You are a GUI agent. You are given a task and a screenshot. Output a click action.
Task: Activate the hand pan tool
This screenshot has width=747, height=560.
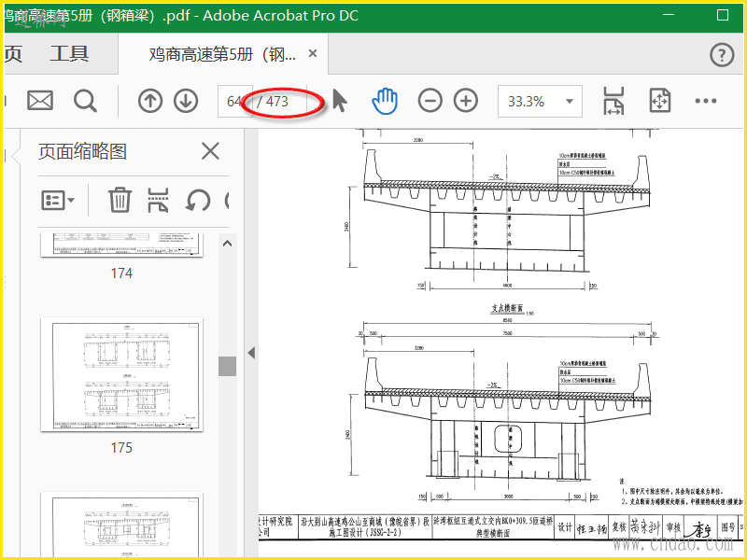[384, 101]
